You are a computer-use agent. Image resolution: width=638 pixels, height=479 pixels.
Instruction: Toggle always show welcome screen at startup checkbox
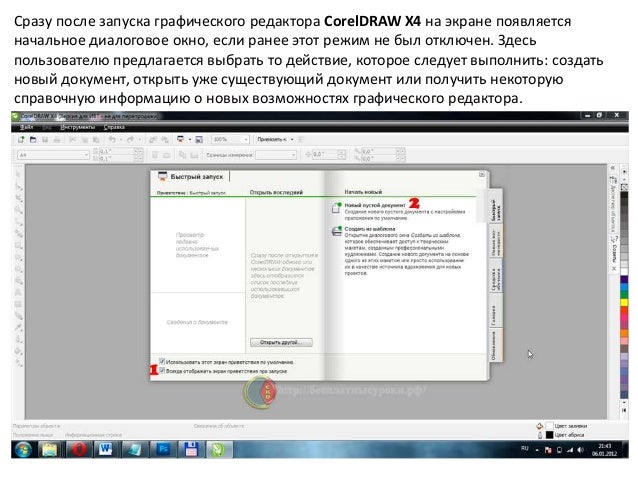(162, 371)
